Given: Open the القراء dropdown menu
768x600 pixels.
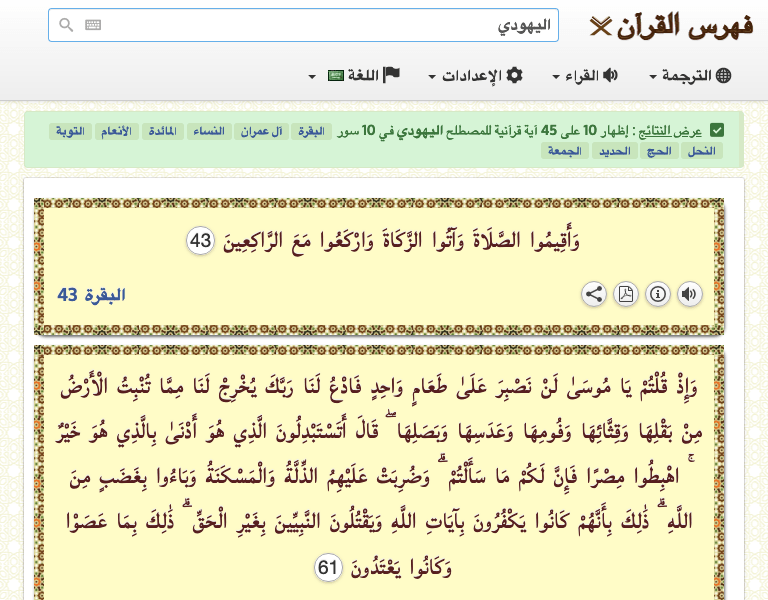Looking at the screenshot, I should (x=585, y=76).
